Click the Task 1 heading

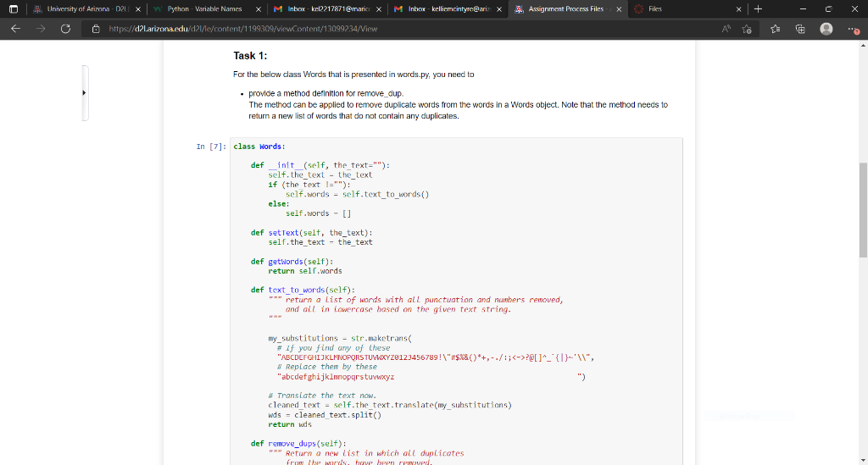click(x=250, y=56)
